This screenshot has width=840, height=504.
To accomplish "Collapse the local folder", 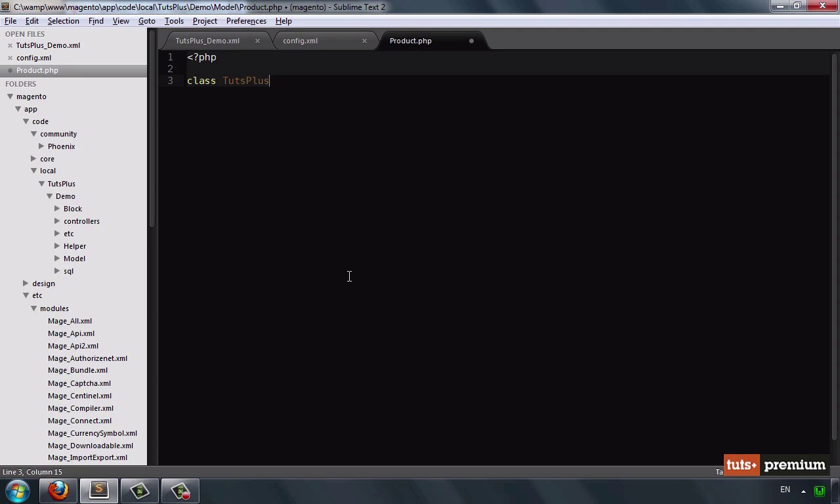I will (x=33, y=171).
